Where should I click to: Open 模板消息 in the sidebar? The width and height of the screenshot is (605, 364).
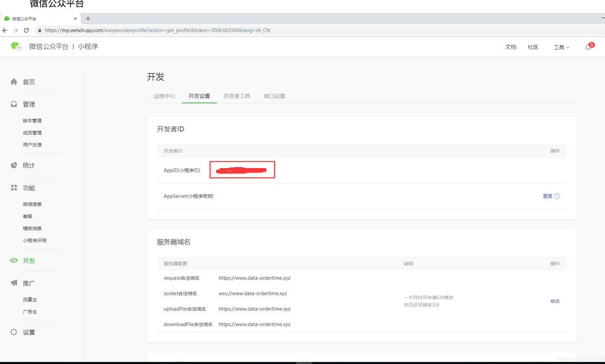coord(32,228)
